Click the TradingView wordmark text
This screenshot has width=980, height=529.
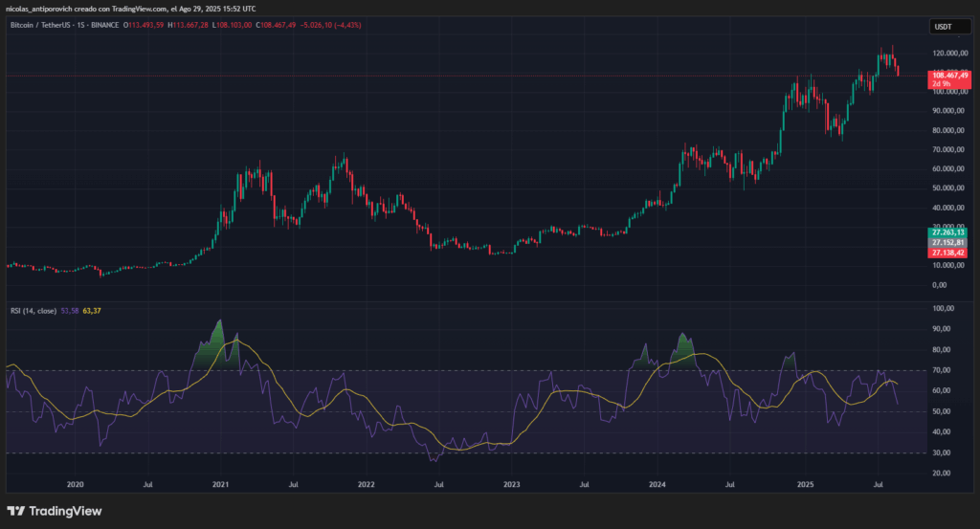pos(67,511)
